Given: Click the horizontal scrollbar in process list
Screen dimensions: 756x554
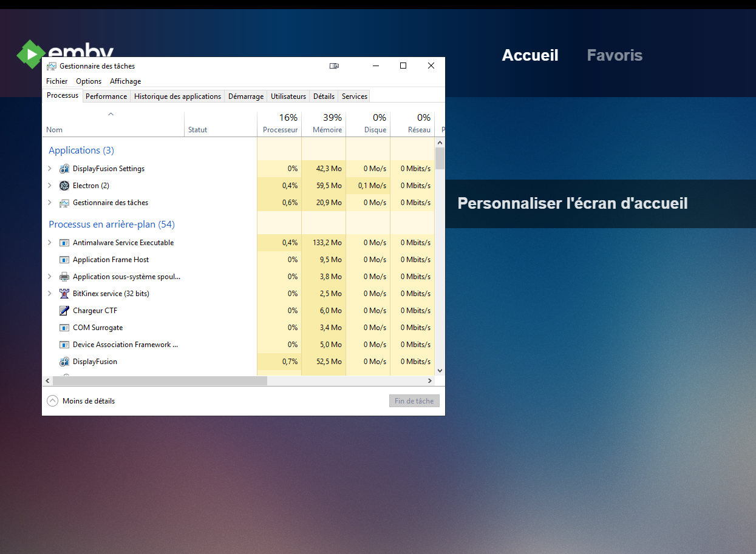Looking at the screenshot, I should point(160,381).
